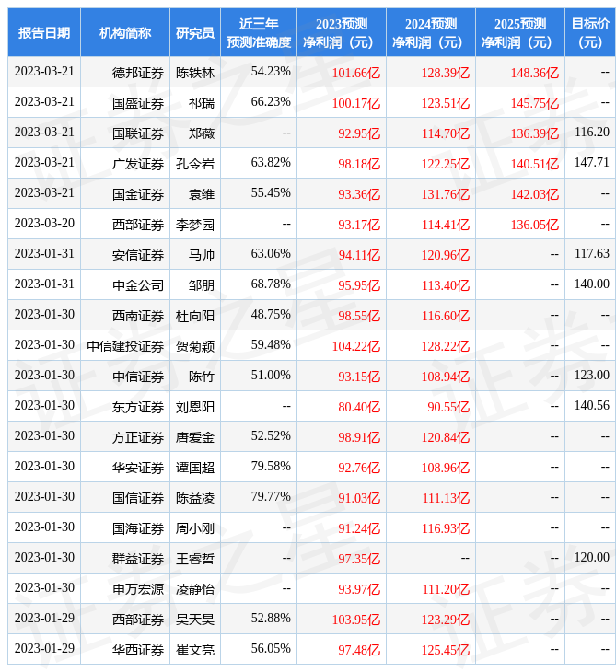Screen dimensions: 616x672
Task: Click the 报告日期 column header
Action: tap(43, 32)
